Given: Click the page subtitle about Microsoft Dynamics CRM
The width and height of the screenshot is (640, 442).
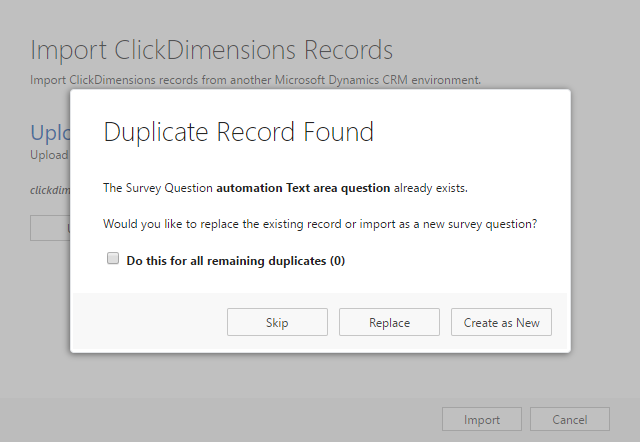Looking at the screenshot, I should pos(255,79).
